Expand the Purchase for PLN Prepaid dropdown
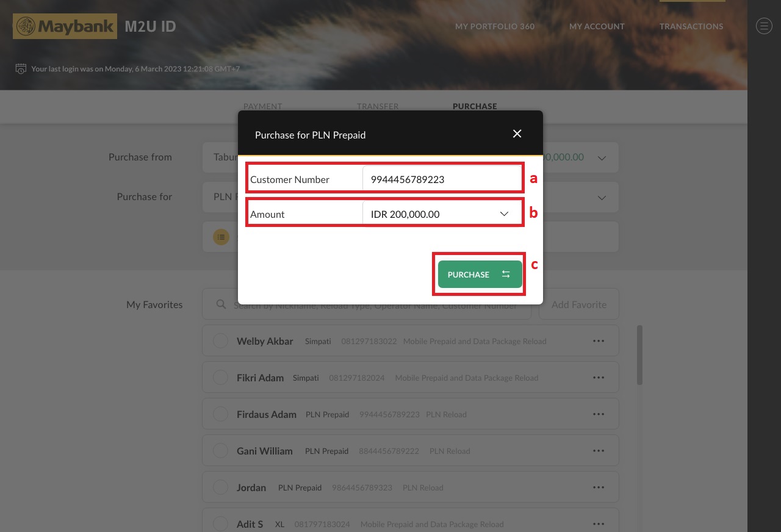The image size is (781, 532). pyautogui.click(x=602, y=197)
